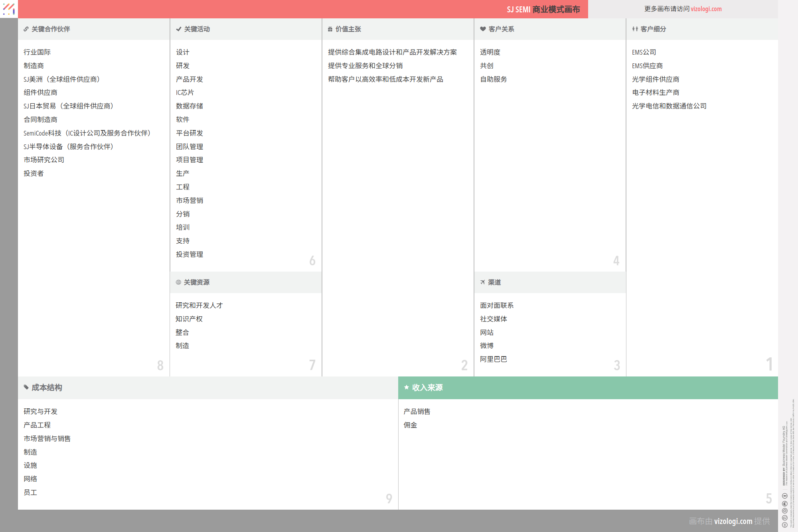The width and height of the screenshot is (798, 532).
Task: Select the 收入来源 green header bar
Action: (x=588, y=388)
